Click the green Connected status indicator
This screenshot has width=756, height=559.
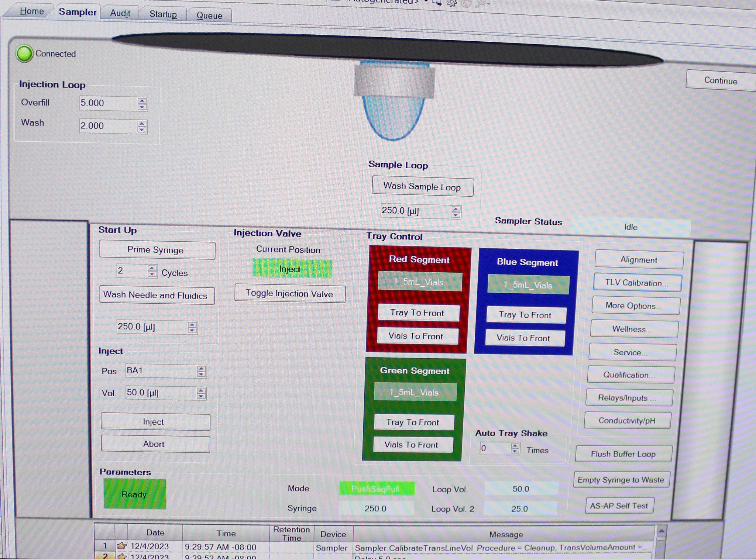point(24,53)
